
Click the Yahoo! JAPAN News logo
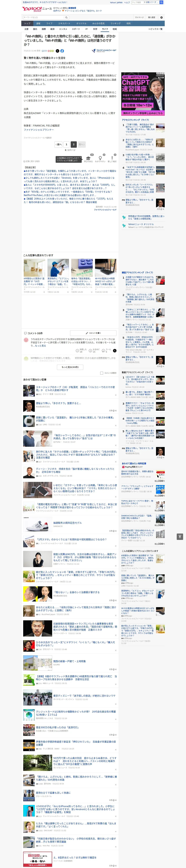[37, 9]
